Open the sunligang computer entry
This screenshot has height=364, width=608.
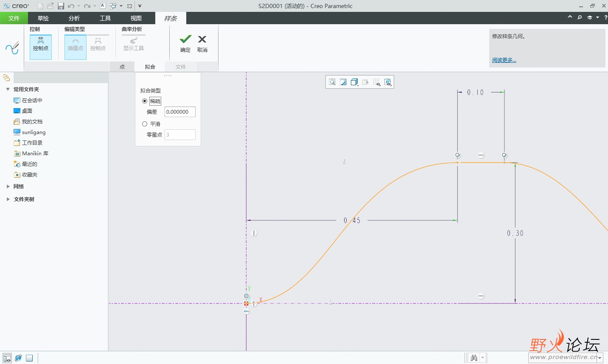[x=29, y=132]
